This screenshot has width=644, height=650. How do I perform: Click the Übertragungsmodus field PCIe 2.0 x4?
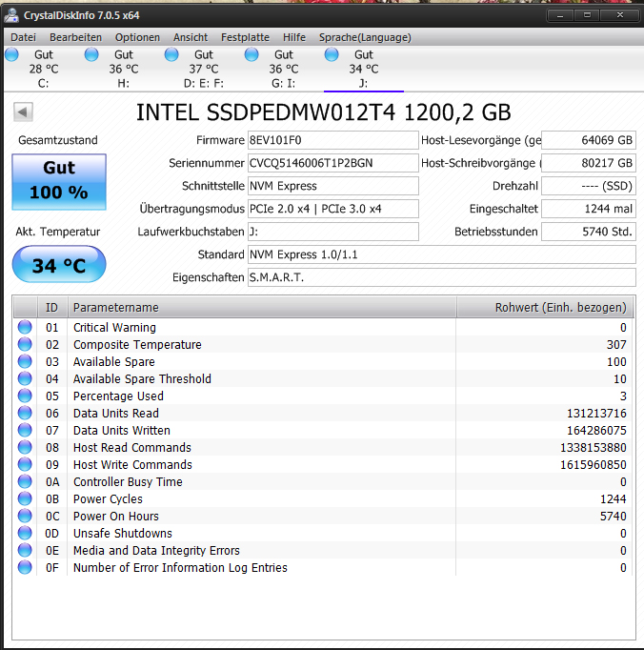333,209
